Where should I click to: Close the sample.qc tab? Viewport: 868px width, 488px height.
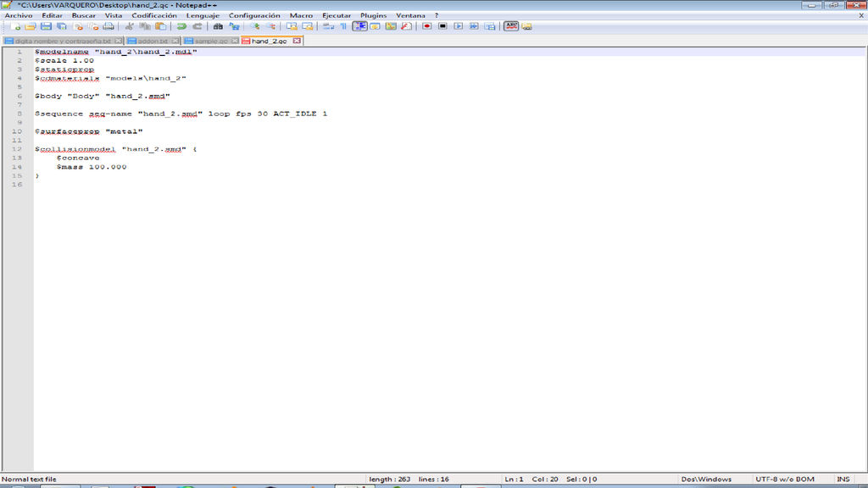click(235, 41)
